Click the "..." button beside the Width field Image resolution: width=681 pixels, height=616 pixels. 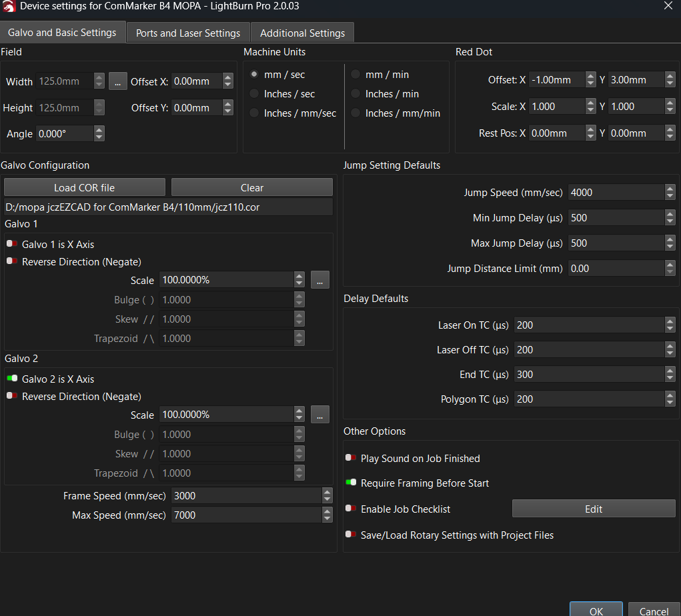point(117,81)
